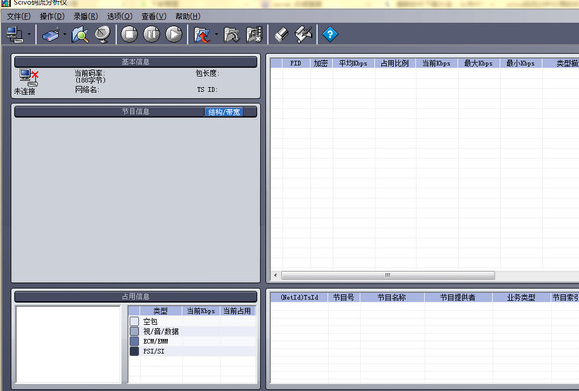Click the 占用信息 panel header
Screen dimensions: 579x391
coord(136,296)
